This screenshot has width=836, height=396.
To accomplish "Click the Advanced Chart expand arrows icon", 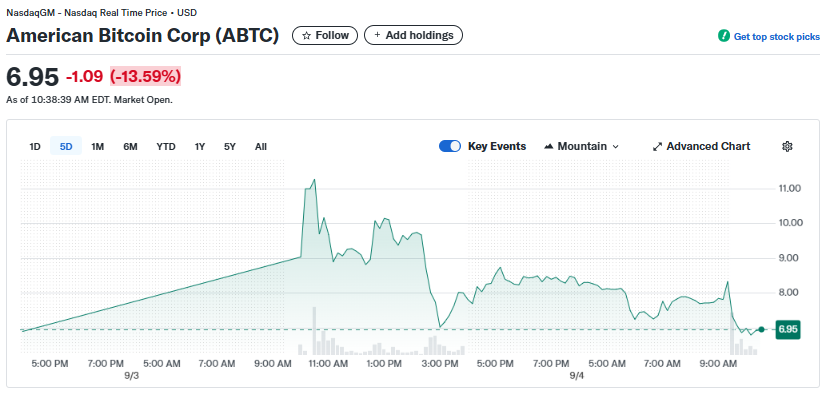I will pos(657,147).
